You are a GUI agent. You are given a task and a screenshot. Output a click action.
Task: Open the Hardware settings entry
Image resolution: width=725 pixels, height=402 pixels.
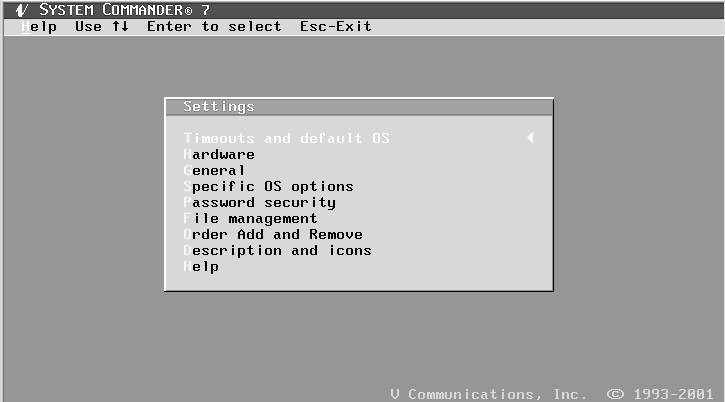219,155
